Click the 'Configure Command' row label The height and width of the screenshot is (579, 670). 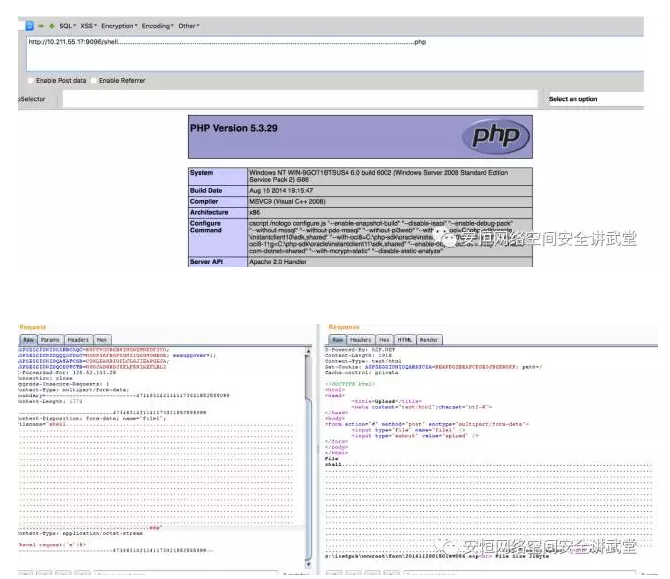[206, 226]
